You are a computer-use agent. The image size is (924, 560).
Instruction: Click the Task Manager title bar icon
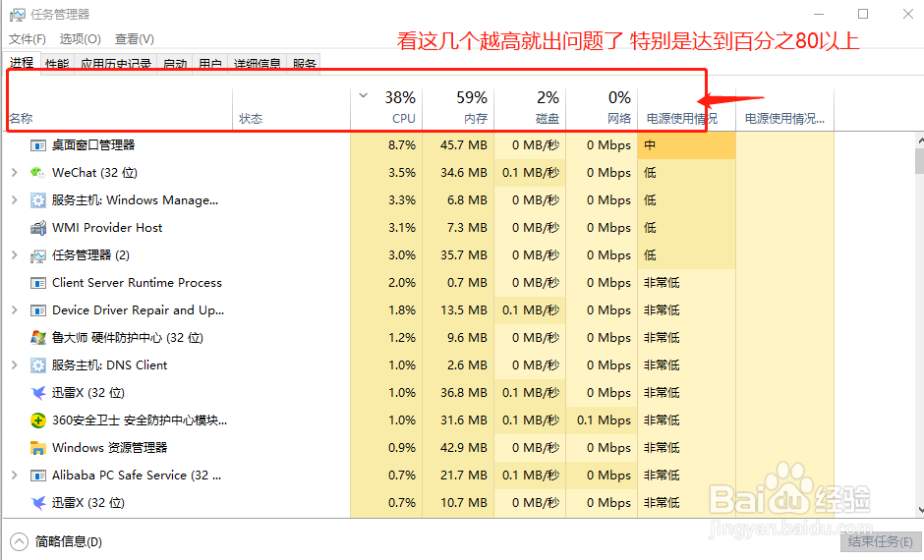pos(17,14)
